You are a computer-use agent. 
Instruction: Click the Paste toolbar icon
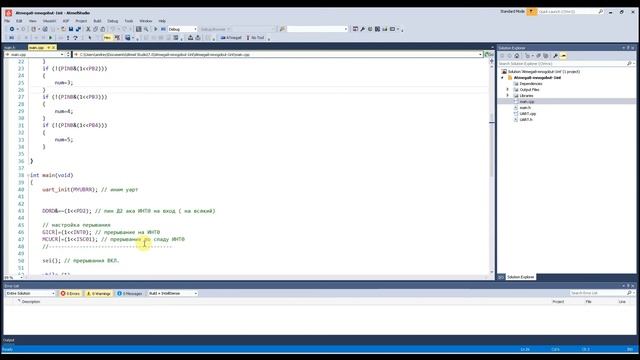102,29
